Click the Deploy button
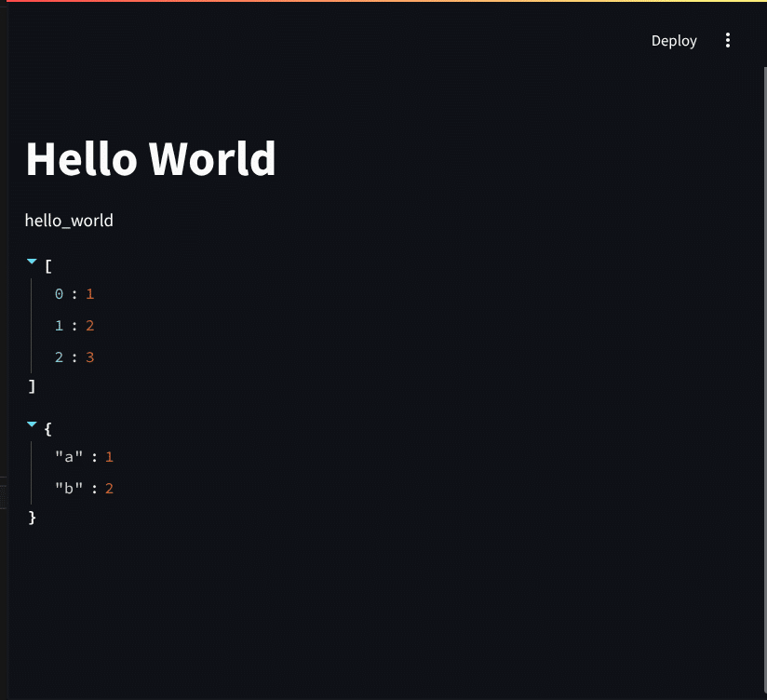This screenshot has height=700, width=767. click(673, 40)
